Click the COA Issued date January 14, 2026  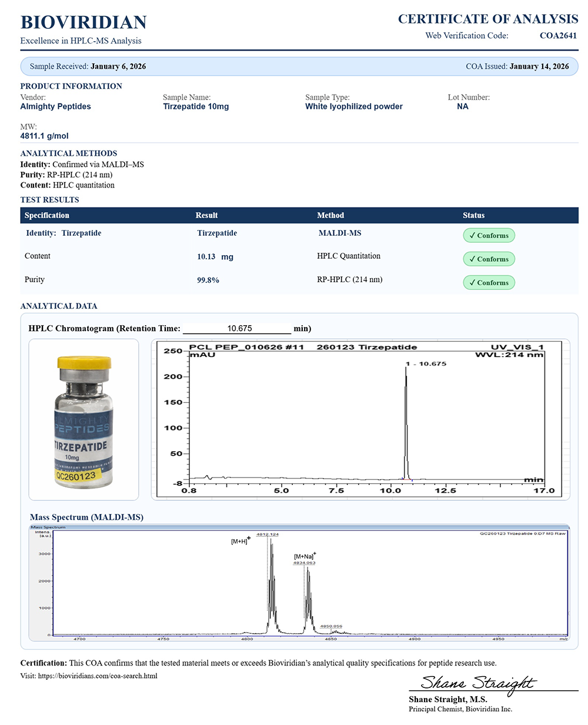(539, 66)
